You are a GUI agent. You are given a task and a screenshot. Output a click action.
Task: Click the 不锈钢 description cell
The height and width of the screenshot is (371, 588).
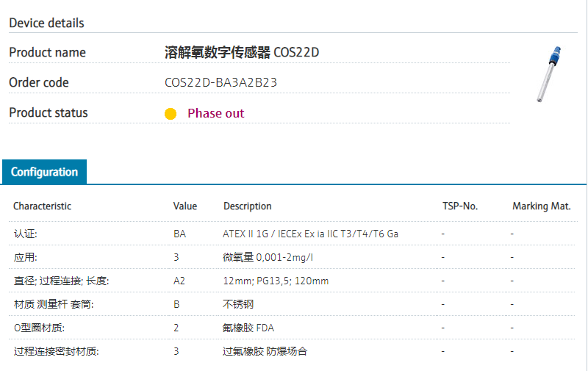tap(238, 304)
